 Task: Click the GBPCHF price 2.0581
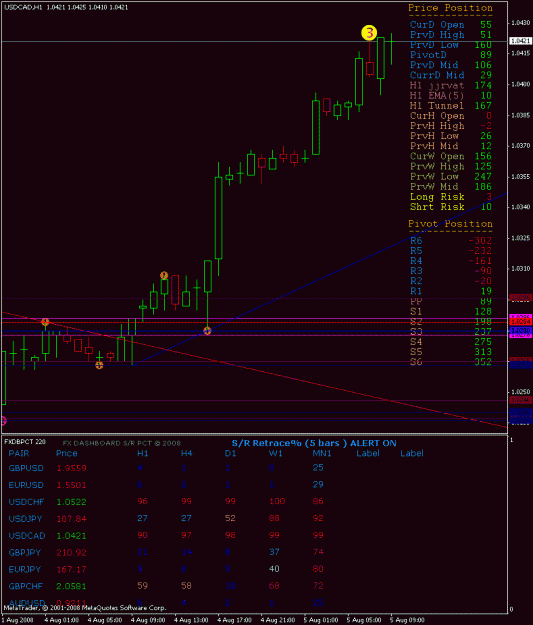coord(71,586)
